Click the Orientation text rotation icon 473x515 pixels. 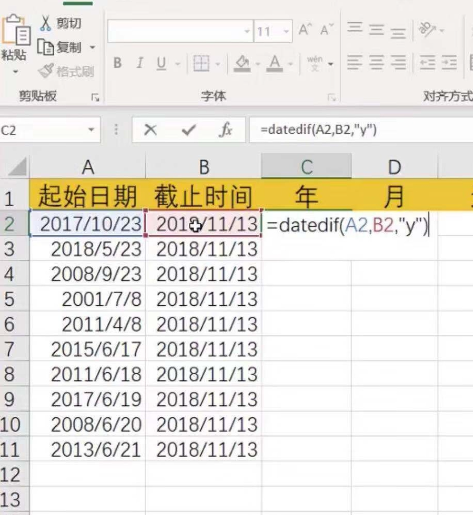[x=427, y=30]
